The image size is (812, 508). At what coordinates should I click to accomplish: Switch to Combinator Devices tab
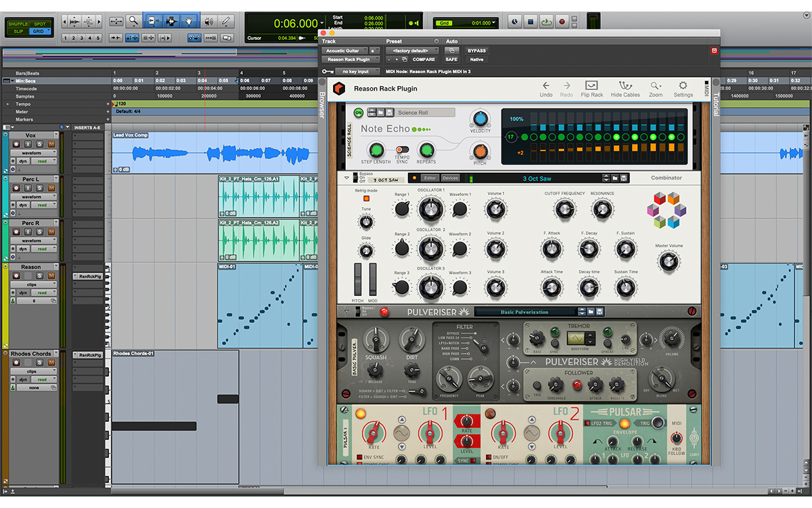pyautogui.click(x=450, y=178)
